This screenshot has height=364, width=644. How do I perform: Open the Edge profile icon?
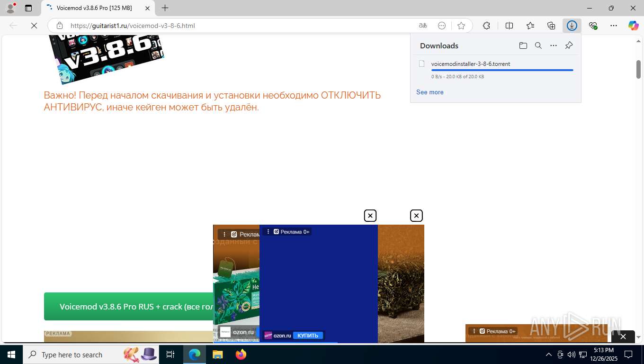[x=10, y=8]
